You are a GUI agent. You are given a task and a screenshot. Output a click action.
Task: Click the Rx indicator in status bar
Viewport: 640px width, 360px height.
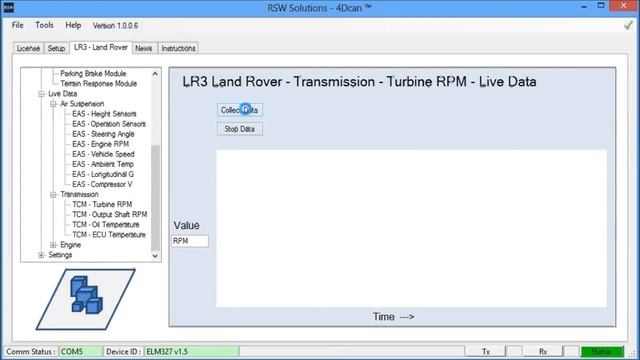click(543, 351)
